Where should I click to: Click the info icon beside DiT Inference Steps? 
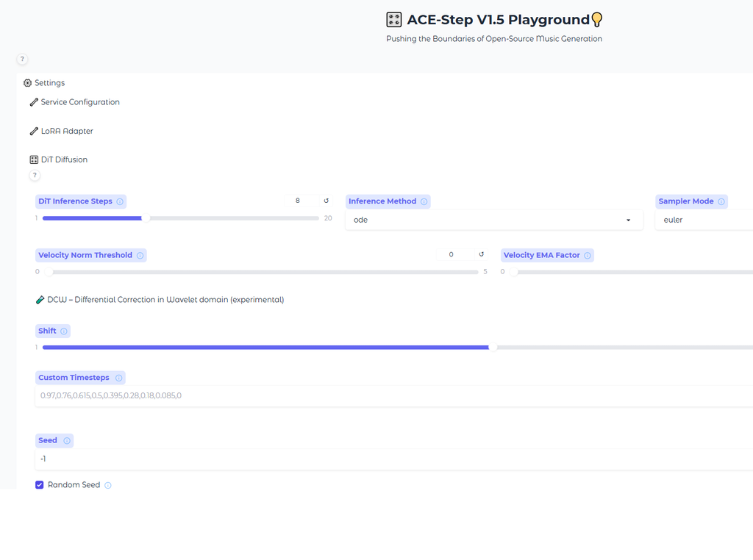click(120, 201)
